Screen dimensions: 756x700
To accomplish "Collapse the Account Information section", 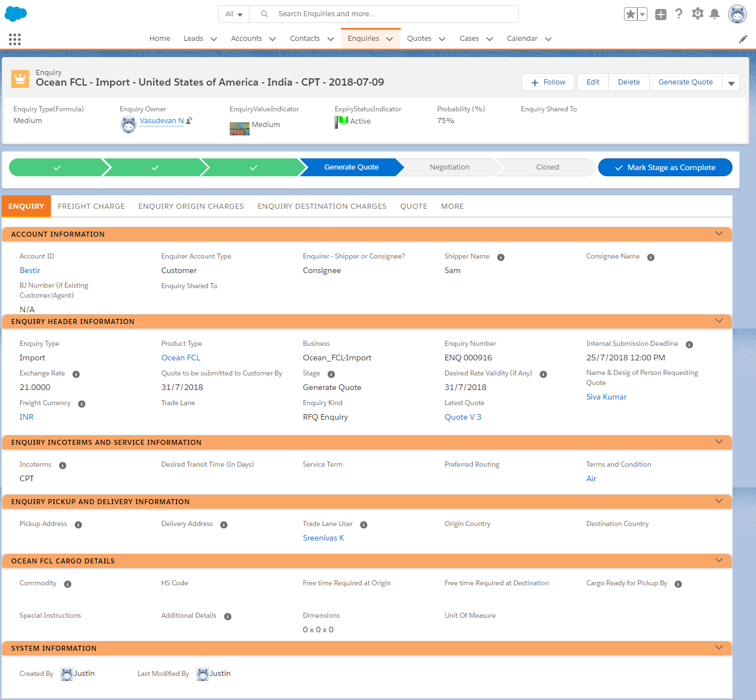I will [x=719, y=233].
